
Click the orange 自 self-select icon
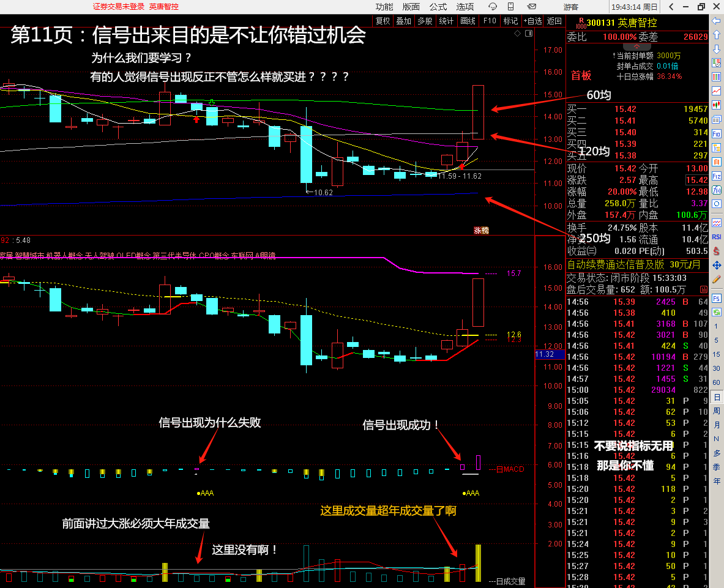point(716,162)
